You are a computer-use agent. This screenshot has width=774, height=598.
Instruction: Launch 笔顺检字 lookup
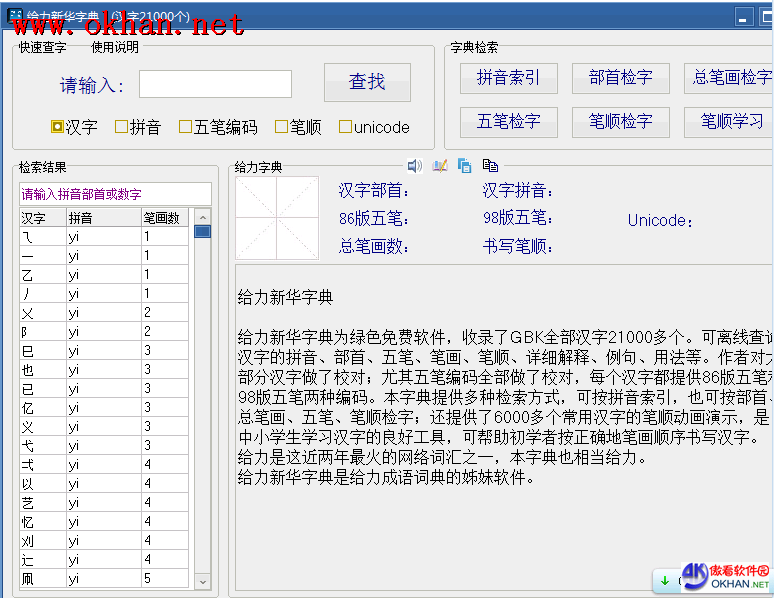tap(620, 122)
